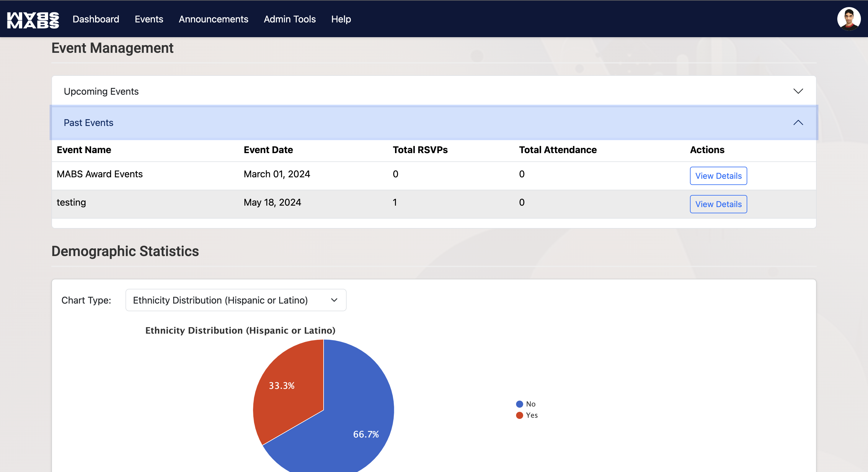Click the Upcoming Events accordion title
Image resolution: width=868 pixels, height=472 pixels.
point(101,91)
